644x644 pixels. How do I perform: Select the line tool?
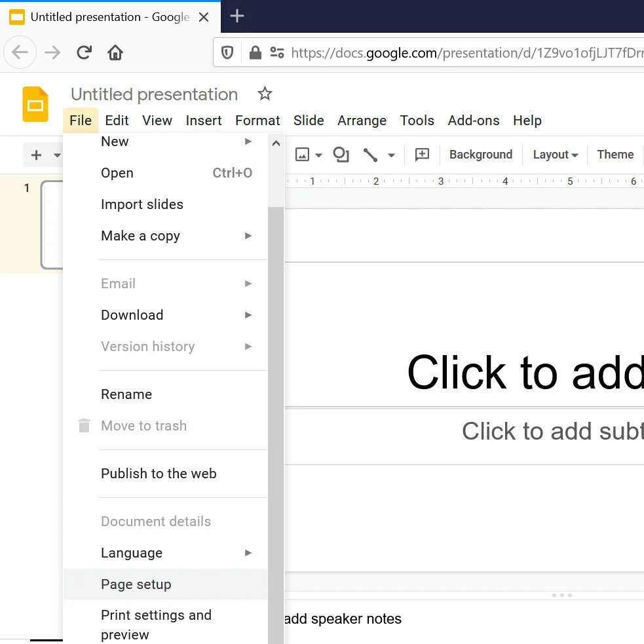click(371, 155)
